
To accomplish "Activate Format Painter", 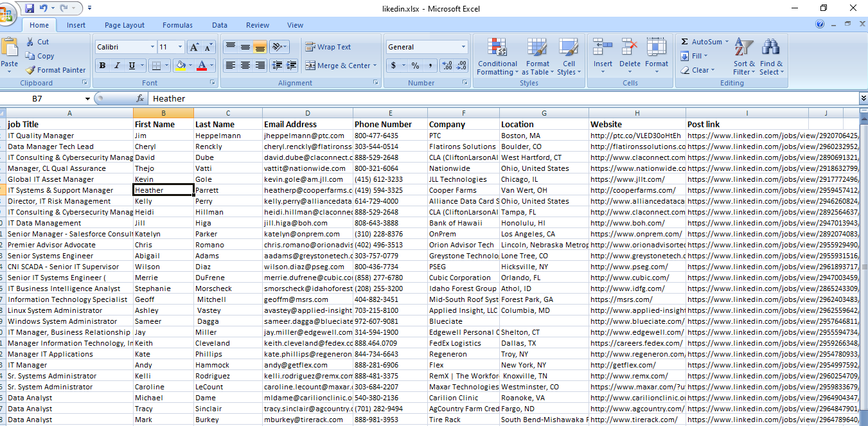I will 56,70.
